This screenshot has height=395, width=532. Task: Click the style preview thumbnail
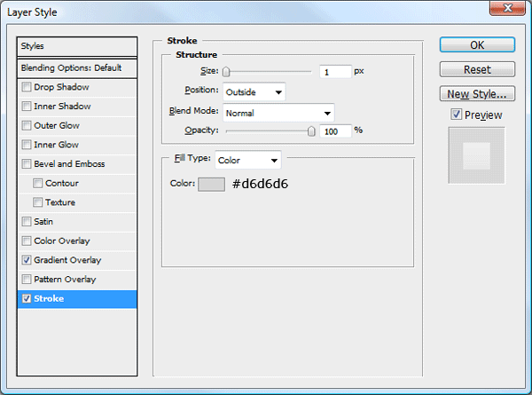point(477,155)
